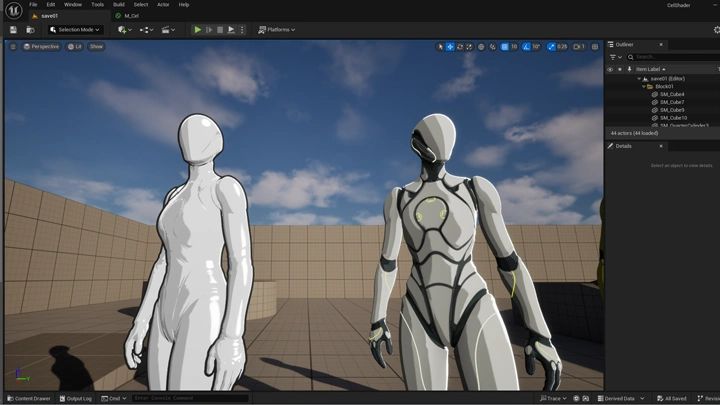Switch to the save01 level tab
Viewport: 720px width, 405px height.
tap(50, 16)
